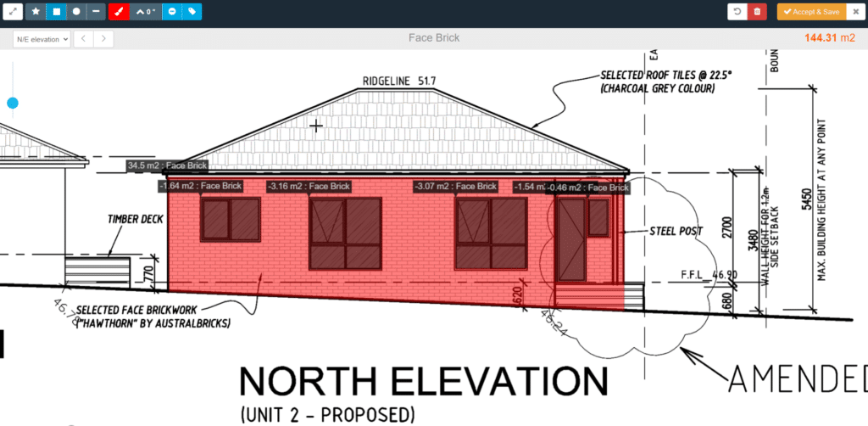Click the Accept & Save button
This screenshot has height=426, width=868.
point(811,12)
